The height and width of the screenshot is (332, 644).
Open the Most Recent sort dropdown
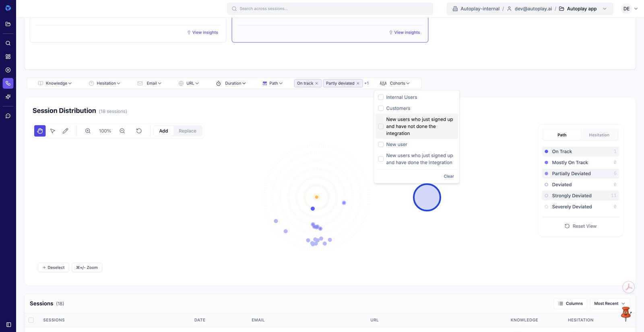(609, 303)
